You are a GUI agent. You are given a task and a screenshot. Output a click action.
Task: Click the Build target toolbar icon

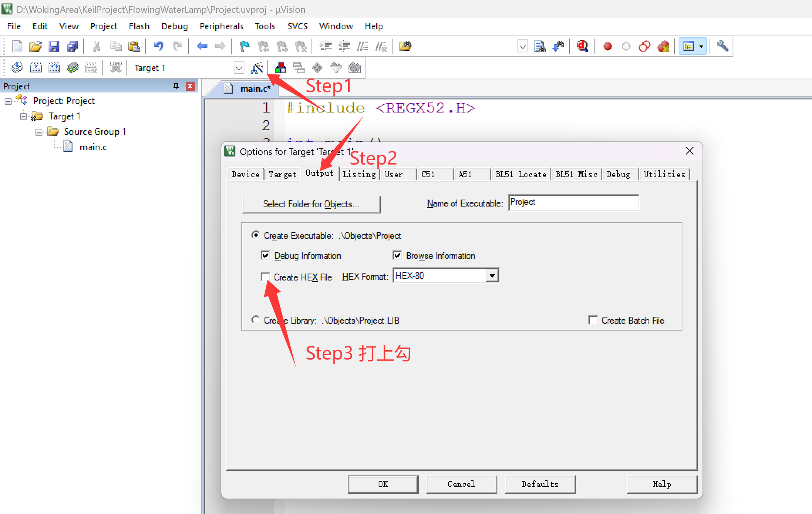[x=36, y=68]
